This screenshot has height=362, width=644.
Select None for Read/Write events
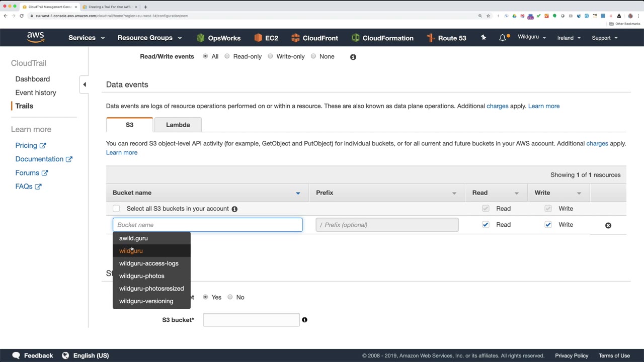pyautogui.click(x=313, y=56)
